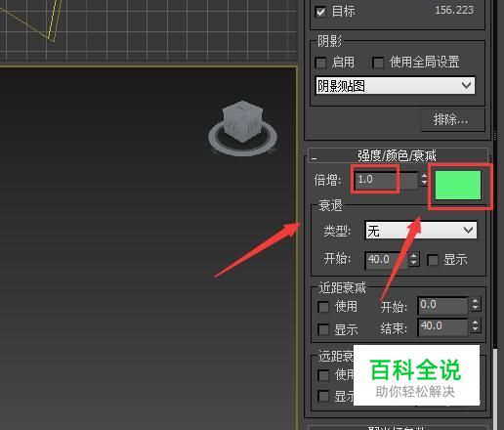Image resolution: width=504 pixels, height=430 pixels.
Task: Open the green light color swatch
Action: click(458, 185)
